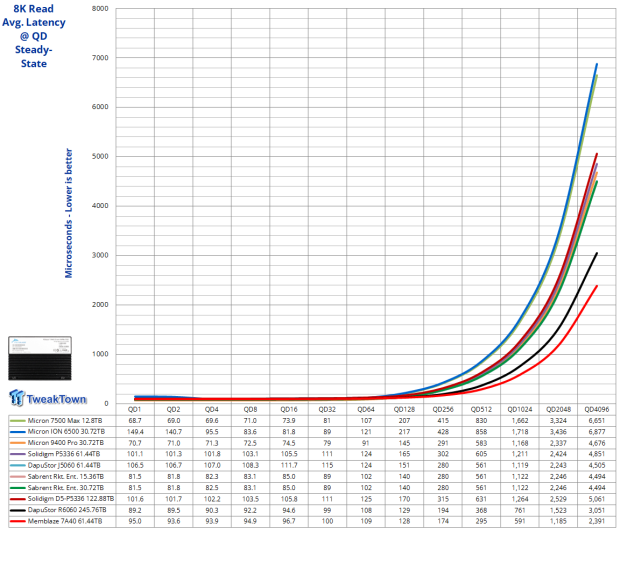620x568 pixels.
Task: Click the SSD product thumbnail image
Action: click(x=40, y=358)
